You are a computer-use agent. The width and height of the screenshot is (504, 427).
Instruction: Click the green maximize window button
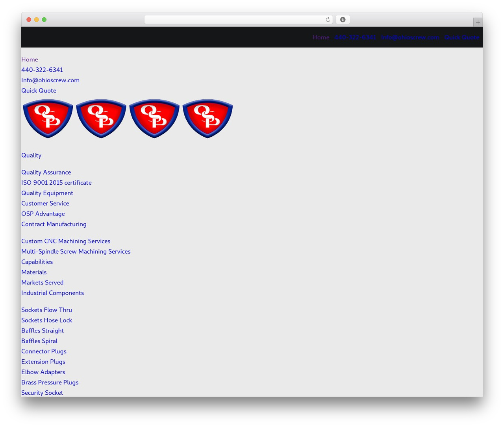(x=44, y=20)
